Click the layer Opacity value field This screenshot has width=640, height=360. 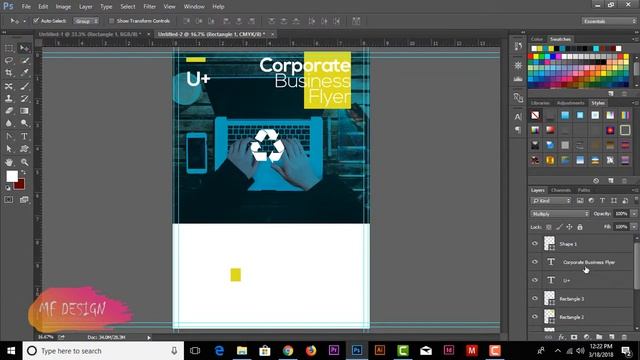[x=621, y=213]
